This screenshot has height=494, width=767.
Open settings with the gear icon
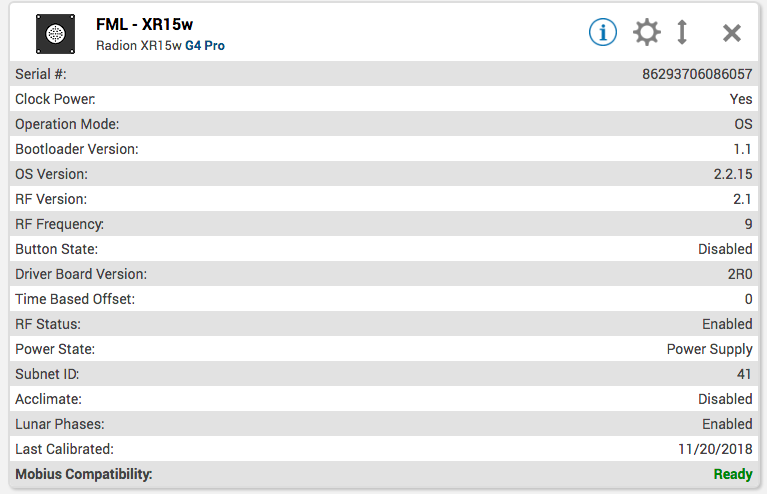pyautogui.click(x=647, y=32)
